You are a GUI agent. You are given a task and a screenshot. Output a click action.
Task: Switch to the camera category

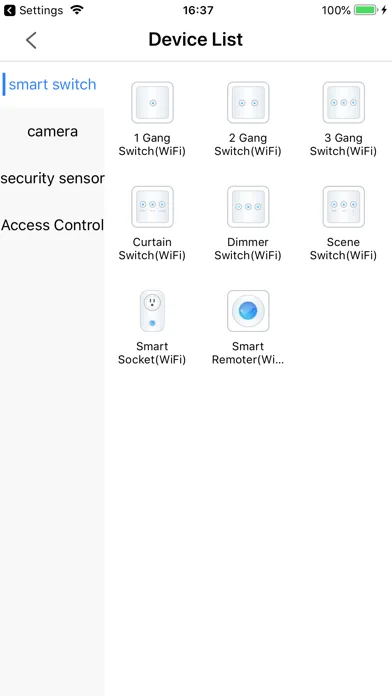(x=52, y=131)
